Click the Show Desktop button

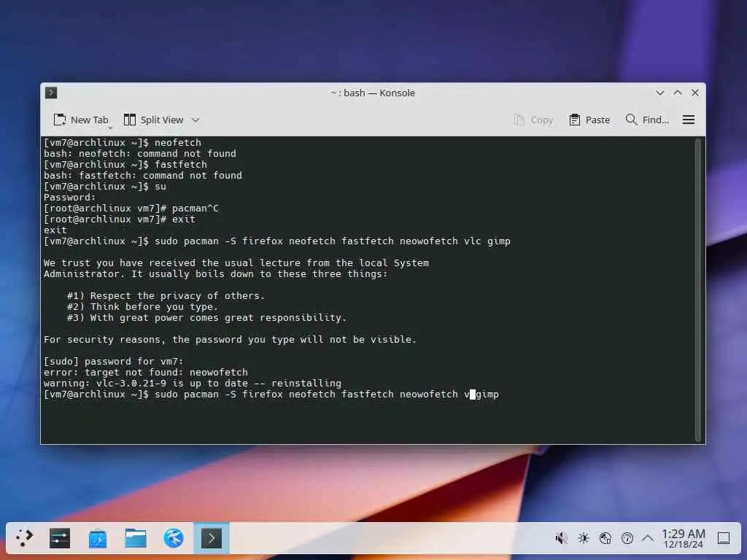point(723,538)
